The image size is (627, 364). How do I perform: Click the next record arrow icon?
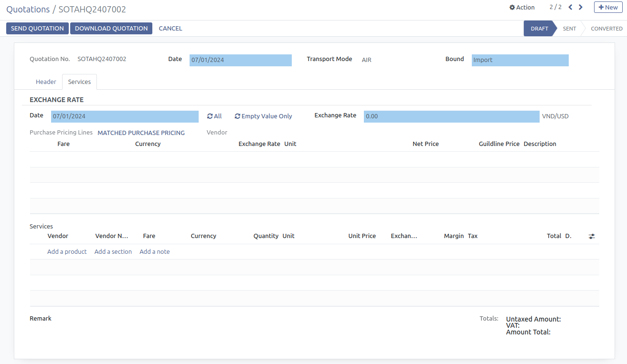(x=581, y=7)
